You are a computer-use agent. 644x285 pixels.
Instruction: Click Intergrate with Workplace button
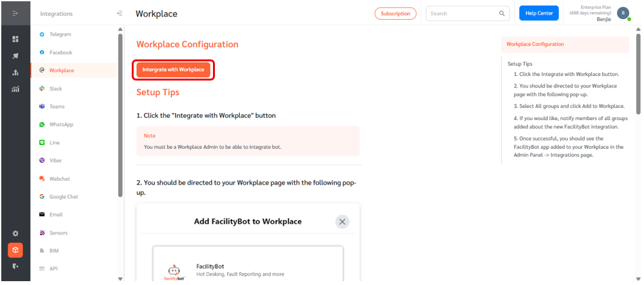tap(173, 70)
